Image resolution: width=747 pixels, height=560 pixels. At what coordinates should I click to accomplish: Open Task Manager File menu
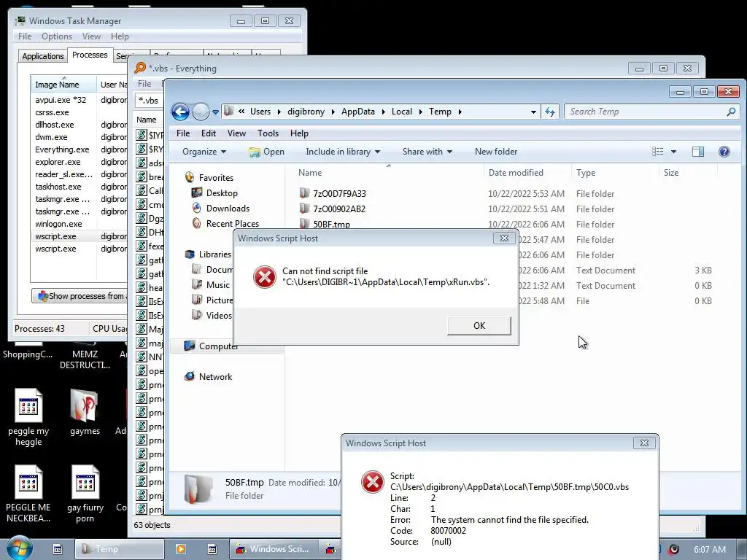25,36
